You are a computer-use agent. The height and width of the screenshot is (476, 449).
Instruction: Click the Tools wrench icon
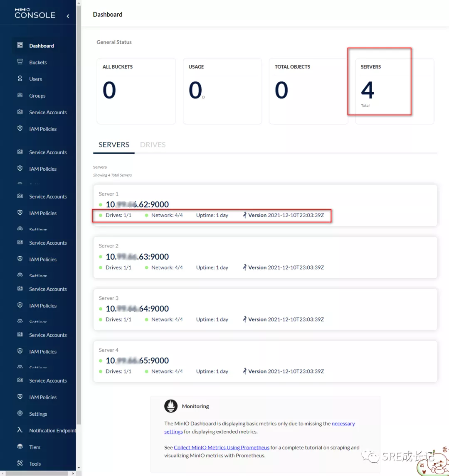point(20,463)
